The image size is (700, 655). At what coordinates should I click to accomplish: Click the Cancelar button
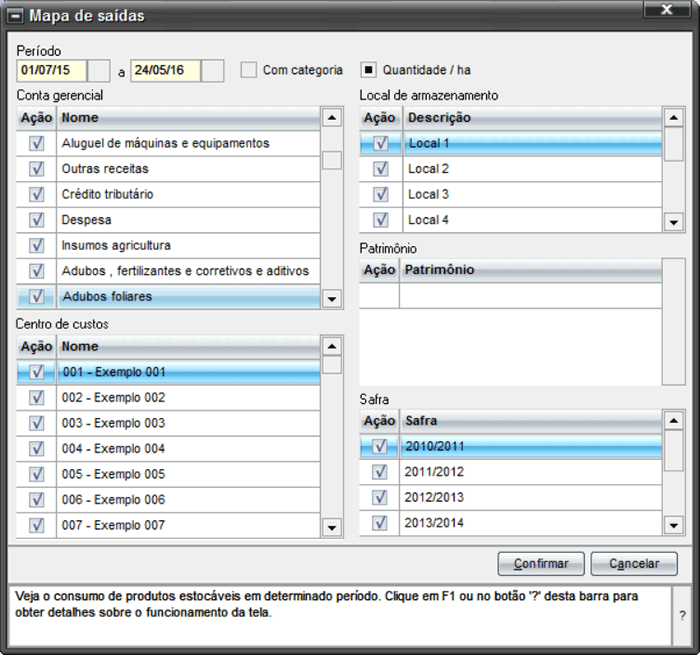pos(634,564)
